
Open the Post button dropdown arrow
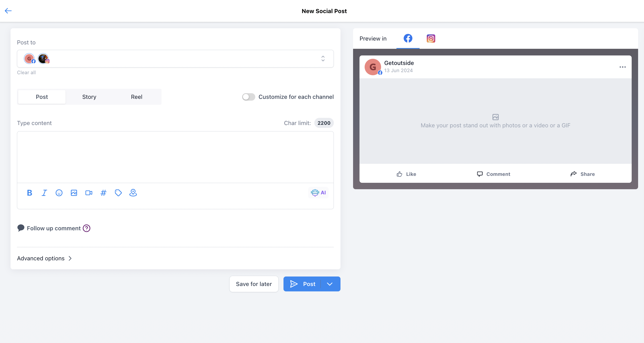[x=330, y=284]
